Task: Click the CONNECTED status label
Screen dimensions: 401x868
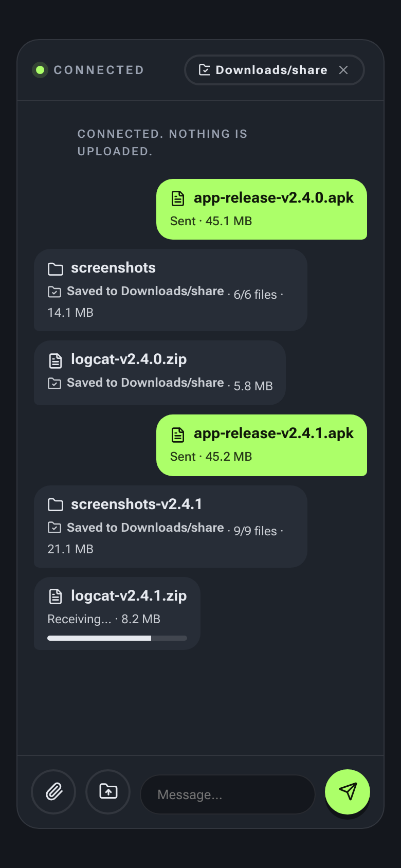Action: [99, 70]
